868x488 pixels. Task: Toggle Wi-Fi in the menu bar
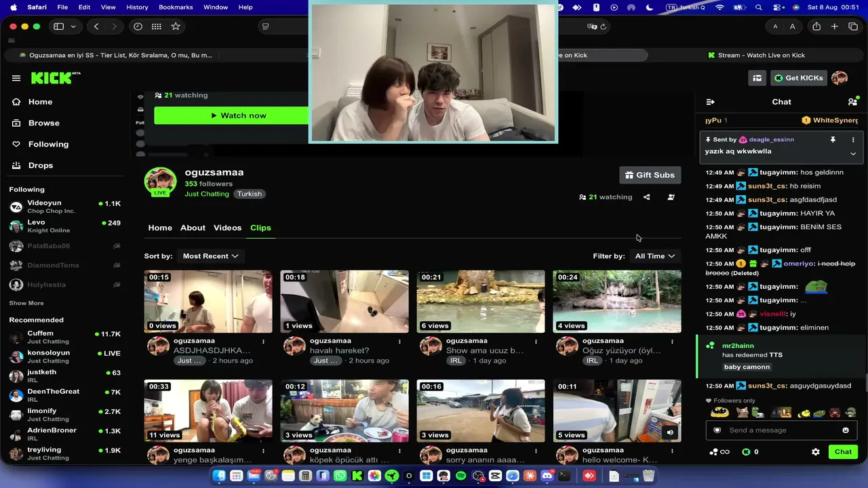click(x=719, y=7)
